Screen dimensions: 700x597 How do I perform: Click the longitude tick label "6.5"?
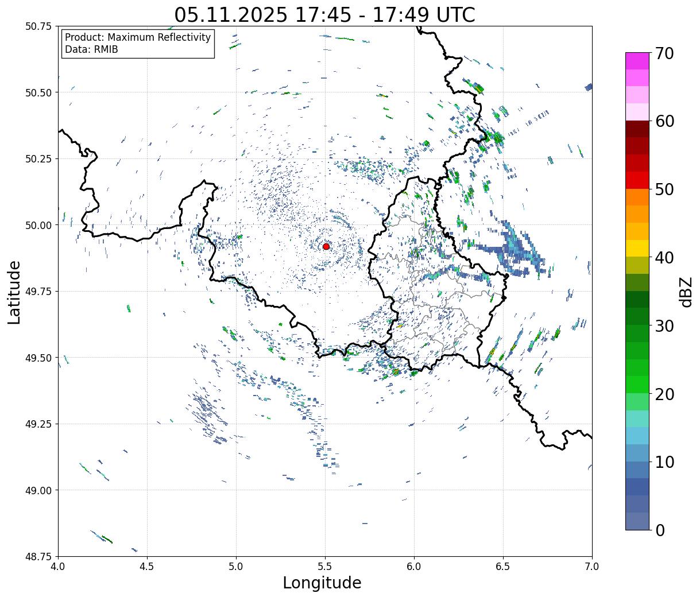pos(503,567)
